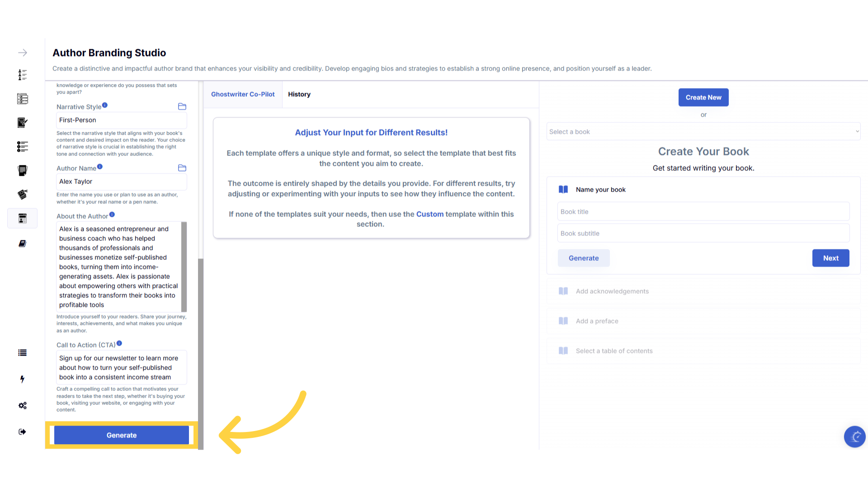
Task: Open the chat widget bubble in the corner
Action: point(854,436)
